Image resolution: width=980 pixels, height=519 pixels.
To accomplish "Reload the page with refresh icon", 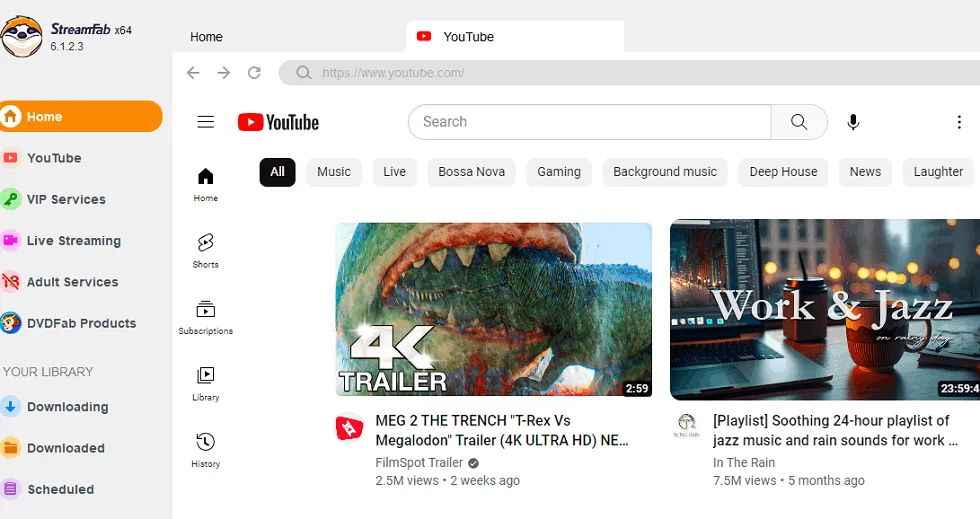I will tap(254, 73).
